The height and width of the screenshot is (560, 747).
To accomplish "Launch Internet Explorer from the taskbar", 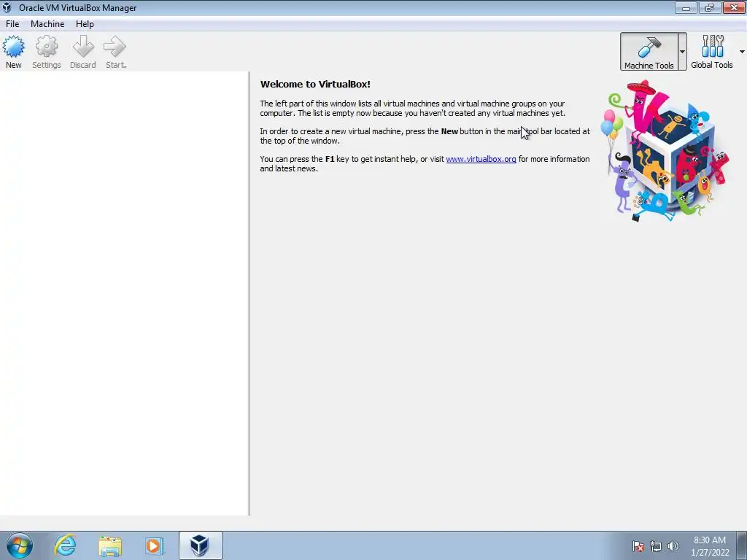I will click(x=65, y=545).
